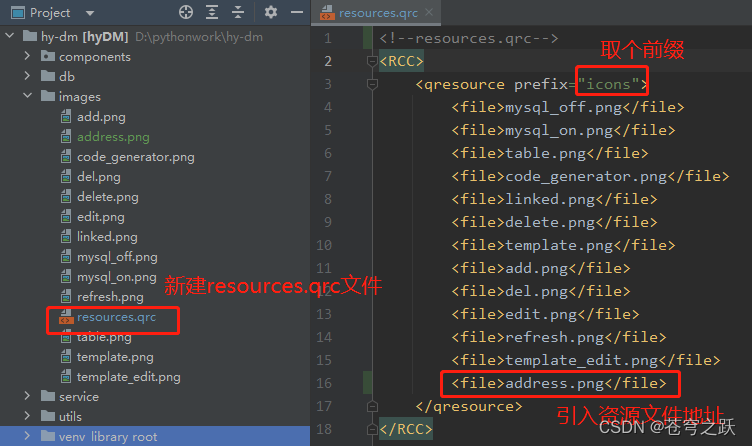Click the add.png file icon
The image size is (752, 446).
[x=66, y=117]
